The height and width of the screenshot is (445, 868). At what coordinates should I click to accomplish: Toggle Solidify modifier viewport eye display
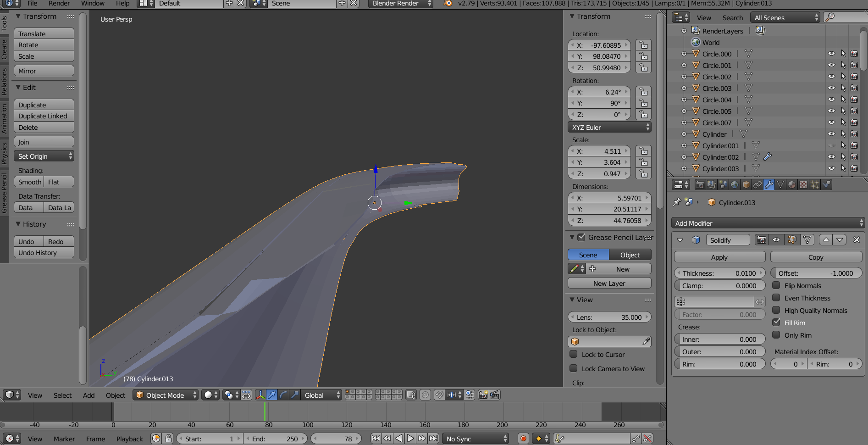[x=776, y=240]
